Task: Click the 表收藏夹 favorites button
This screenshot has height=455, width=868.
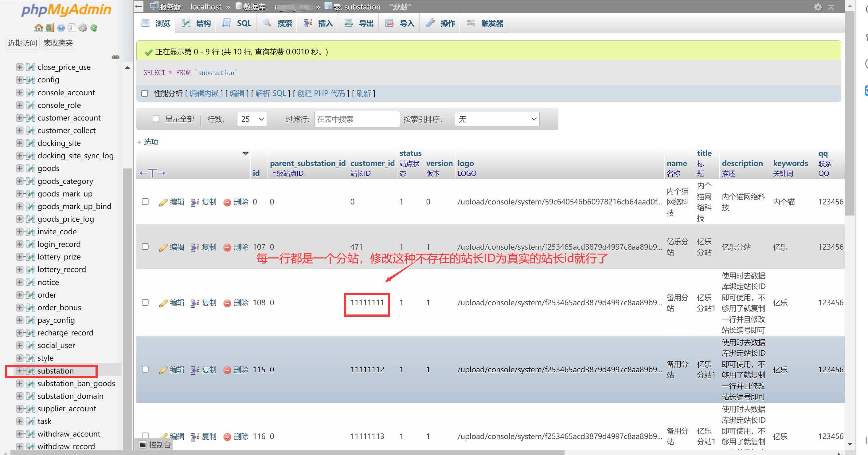Action: [58, 43]
